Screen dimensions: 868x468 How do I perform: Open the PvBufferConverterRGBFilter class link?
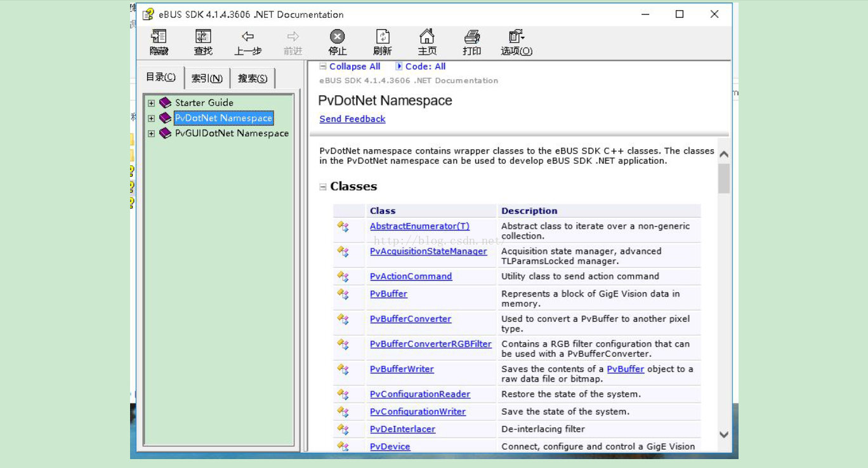[431, 344]
